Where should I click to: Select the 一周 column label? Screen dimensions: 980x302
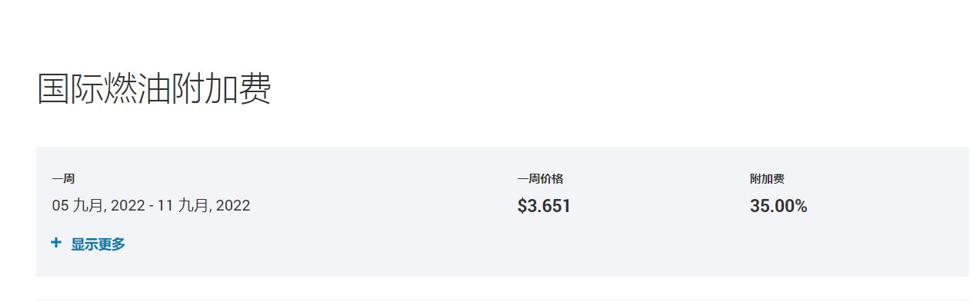(63, 179)
